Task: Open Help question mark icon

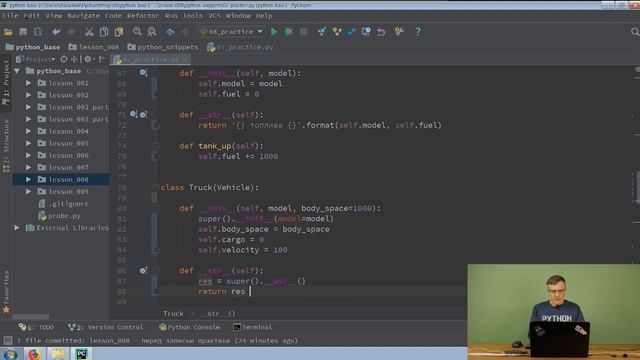Action: coord(418,32)
